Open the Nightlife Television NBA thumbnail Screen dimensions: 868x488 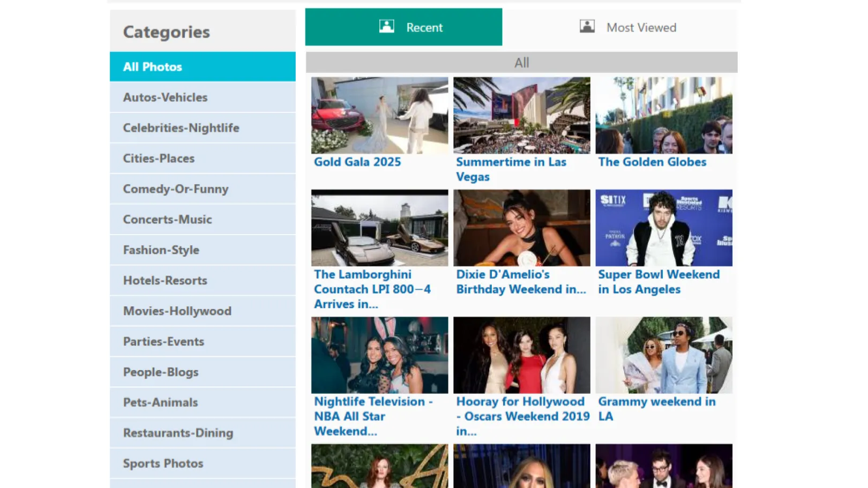pos(379,355)
